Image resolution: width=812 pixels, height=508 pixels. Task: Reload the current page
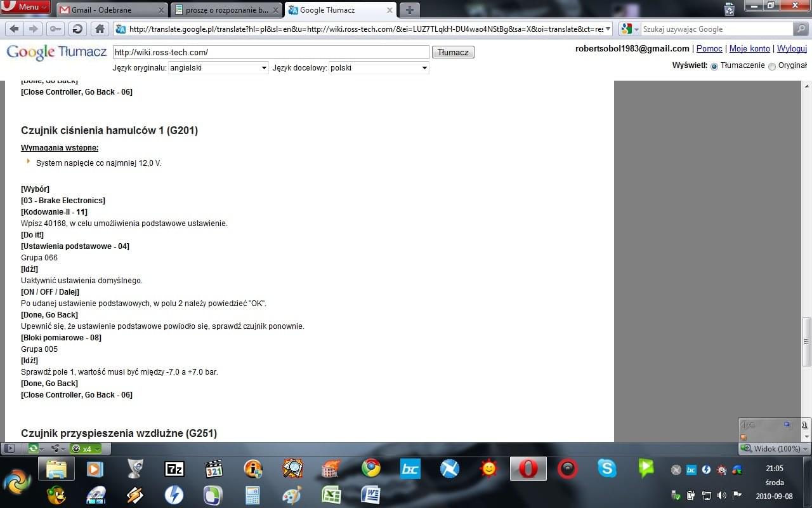(77, 29)
